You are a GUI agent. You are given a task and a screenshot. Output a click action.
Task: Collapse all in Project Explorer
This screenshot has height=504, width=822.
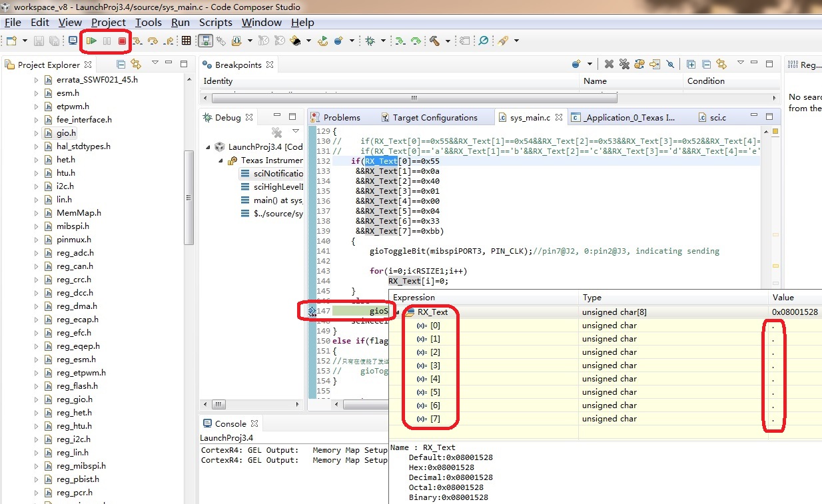[121, 65]
